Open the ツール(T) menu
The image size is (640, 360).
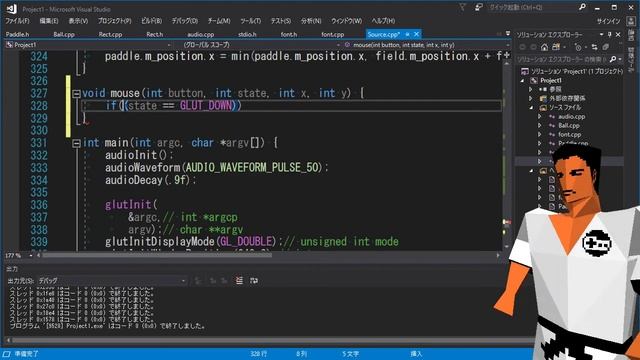click(x=250, y=20)
